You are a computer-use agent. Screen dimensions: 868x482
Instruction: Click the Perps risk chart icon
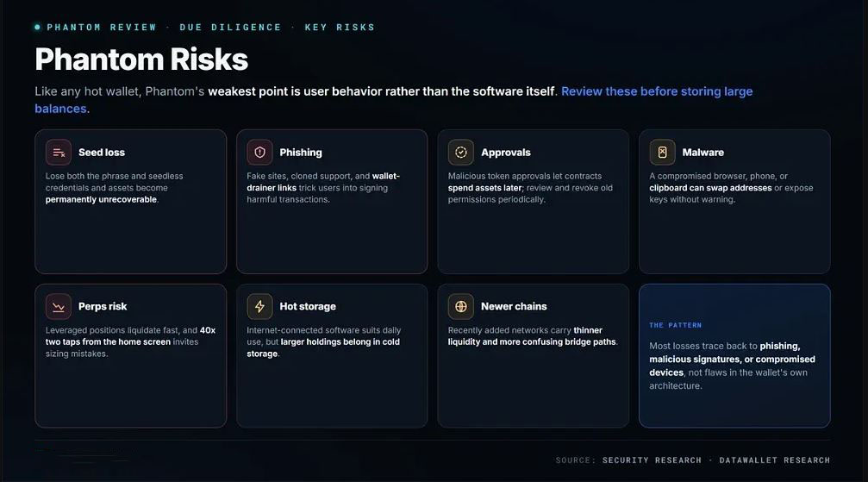(58, 306)
